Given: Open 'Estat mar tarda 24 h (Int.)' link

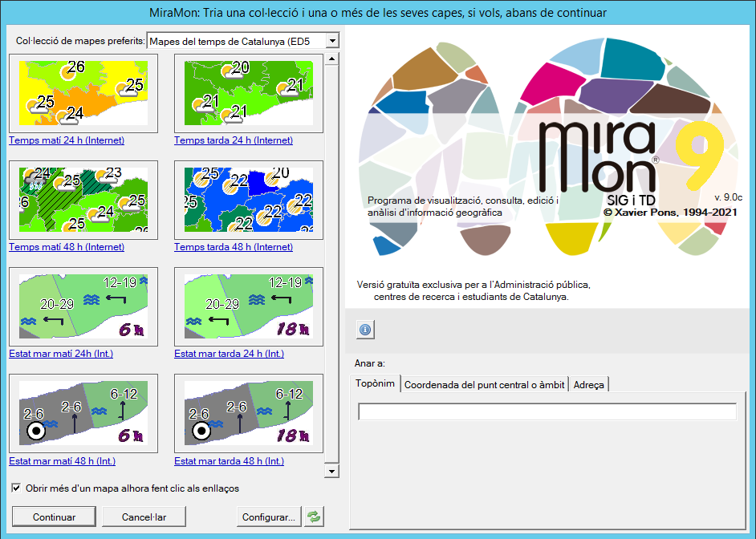Looking at the screenshot, I should (x=229, y=354).
